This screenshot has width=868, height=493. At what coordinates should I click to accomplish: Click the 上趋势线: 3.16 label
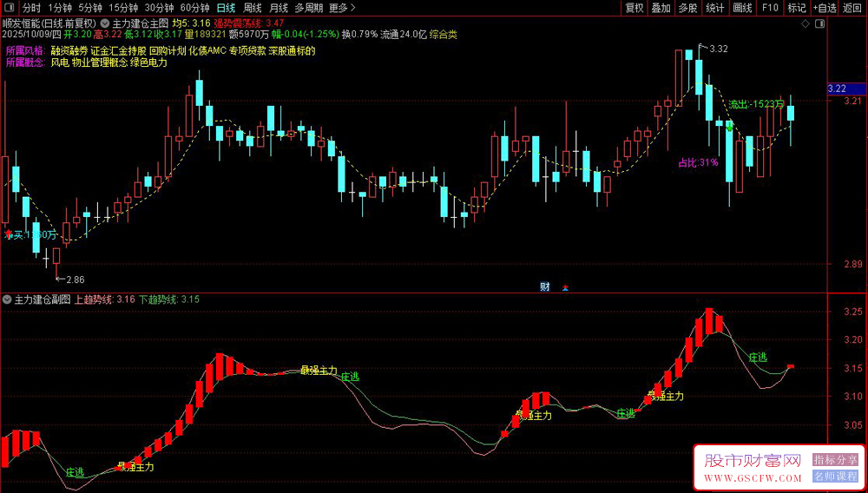pos(105,299)
